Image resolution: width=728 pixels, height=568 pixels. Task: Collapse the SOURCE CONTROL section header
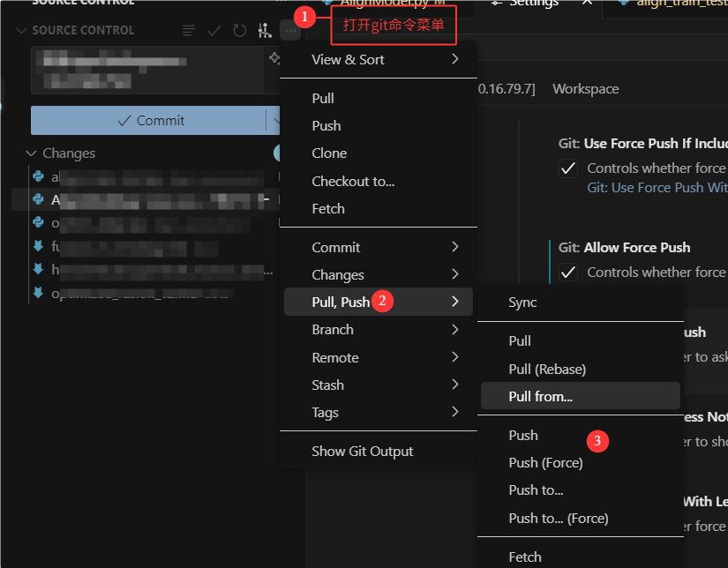(21, 31)
